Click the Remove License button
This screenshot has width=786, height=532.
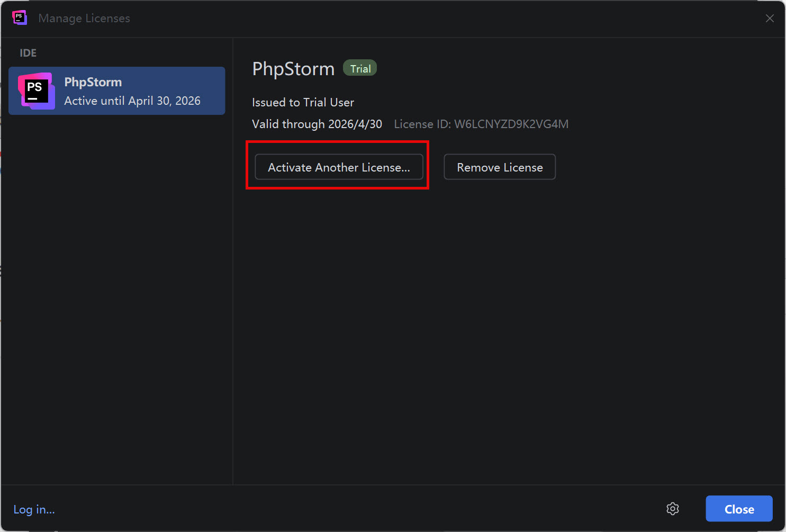(x=499, y=167)
